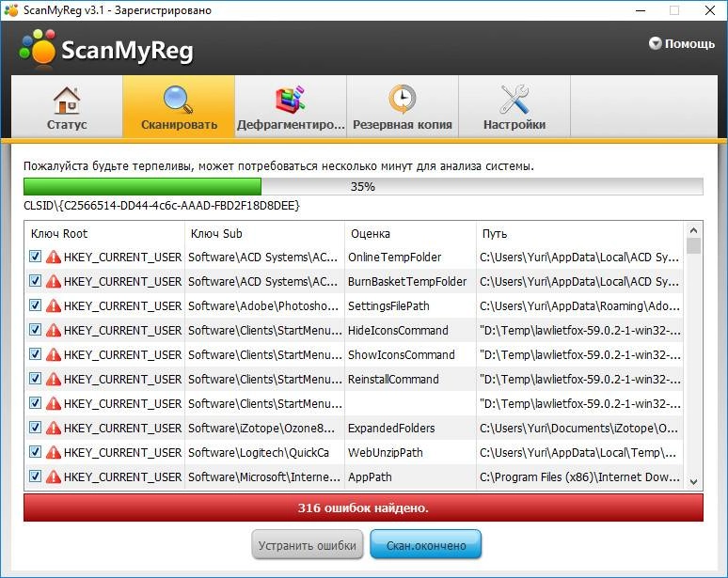This screenshot has height=578, width=728.
Task: Uncheck the AppPath row checkbox
Action: pos(36,476)
